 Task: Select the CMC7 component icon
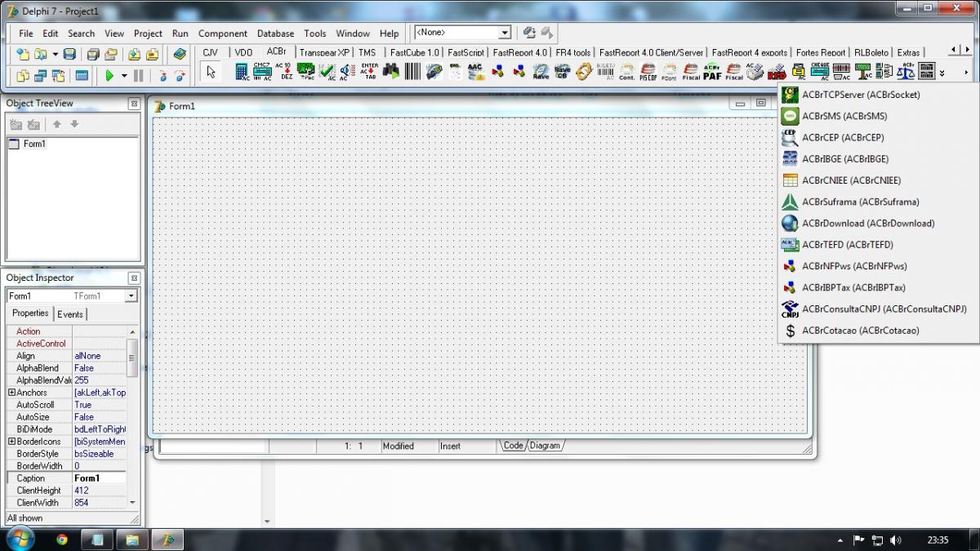(x=262, y=72)
